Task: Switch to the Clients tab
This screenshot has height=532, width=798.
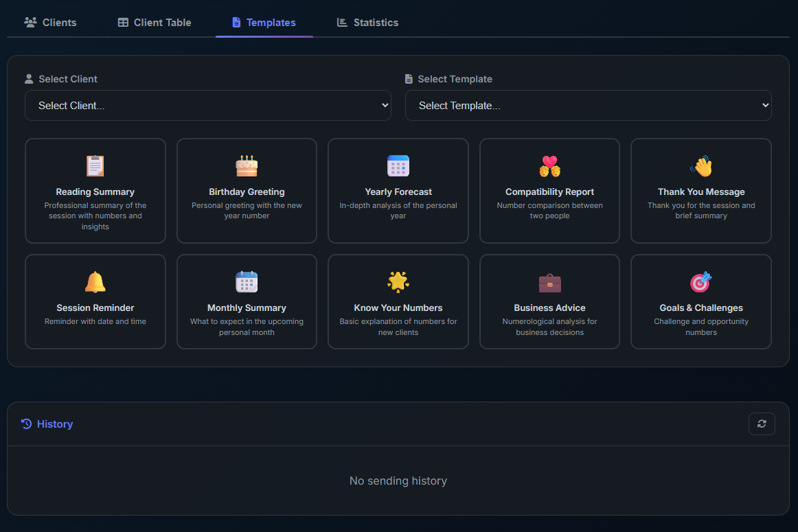Action: point(50,23)
